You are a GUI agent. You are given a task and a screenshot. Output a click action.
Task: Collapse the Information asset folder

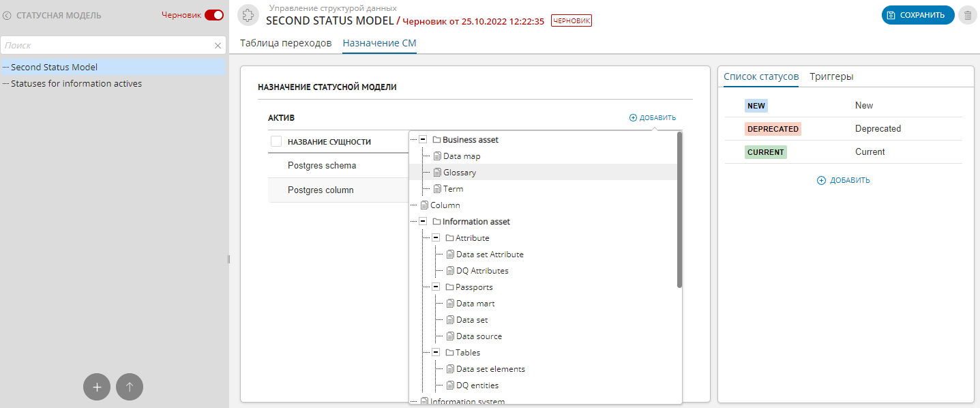[423, 222]
